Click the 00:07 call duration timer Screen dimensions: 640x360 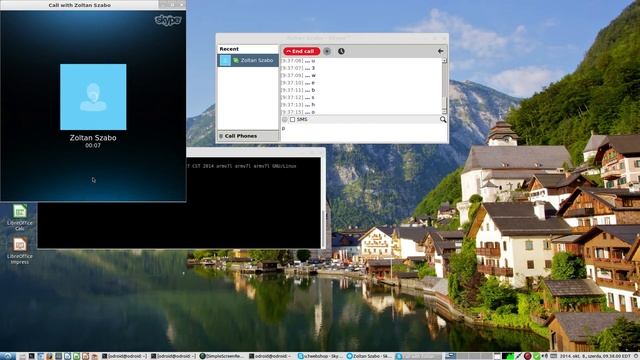coord(93,145)
